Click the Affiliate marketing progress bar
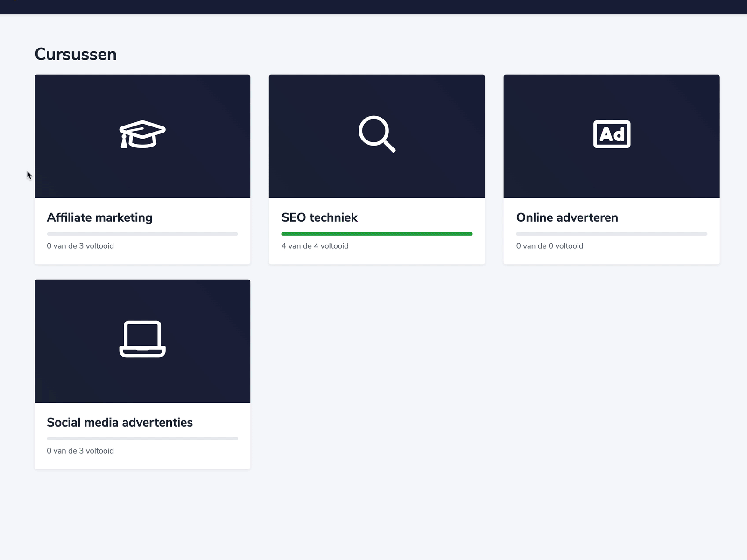 (x=142, y=234)
